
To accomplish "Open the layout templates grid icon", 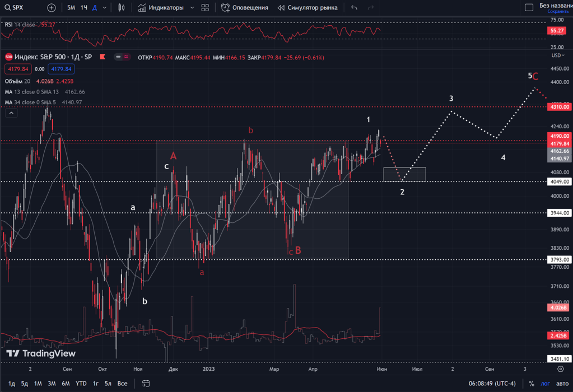I will (x=205, y=8).
